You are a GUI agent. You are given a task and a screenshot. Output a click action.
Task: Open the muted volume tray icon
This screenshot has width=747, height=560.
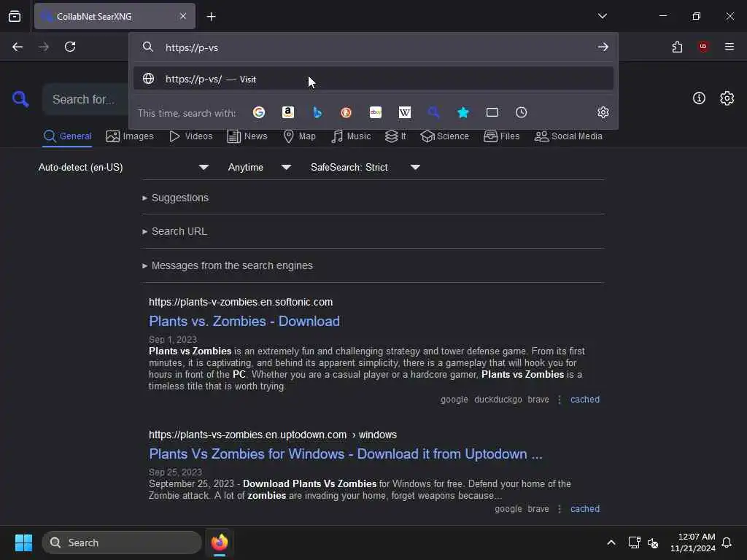click(653, 542)
